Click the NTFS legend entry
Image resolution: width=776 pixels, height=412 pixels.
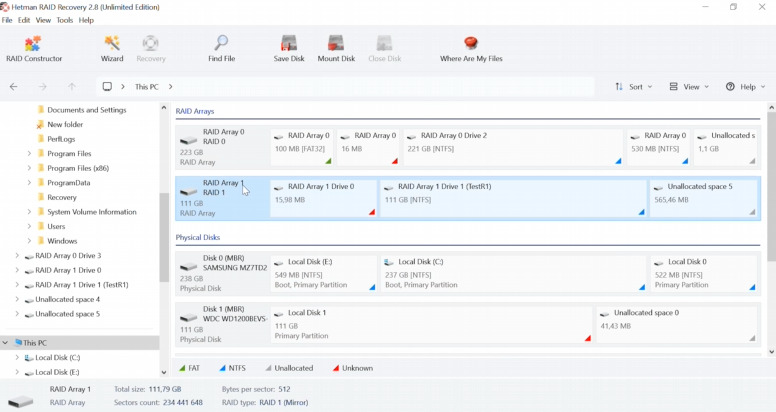(232, 368)
